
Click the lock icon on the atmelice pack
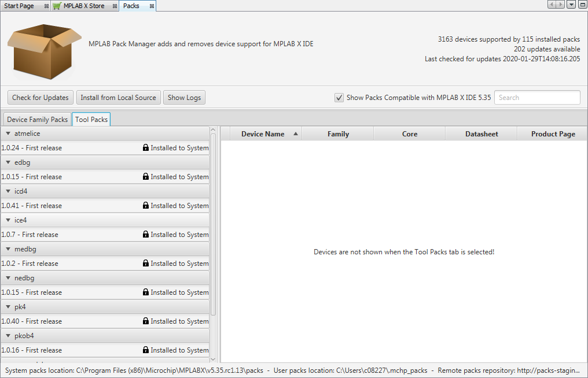point(145,147)
